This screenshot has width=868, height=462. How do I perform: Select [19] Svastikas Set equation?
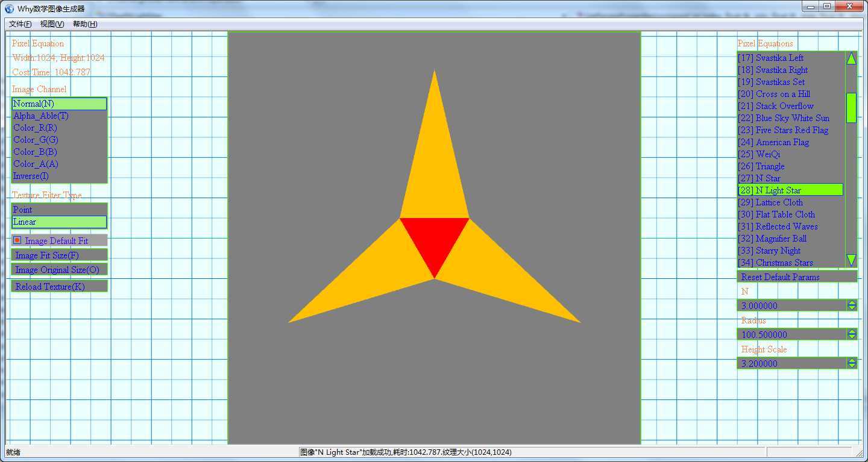790,82
